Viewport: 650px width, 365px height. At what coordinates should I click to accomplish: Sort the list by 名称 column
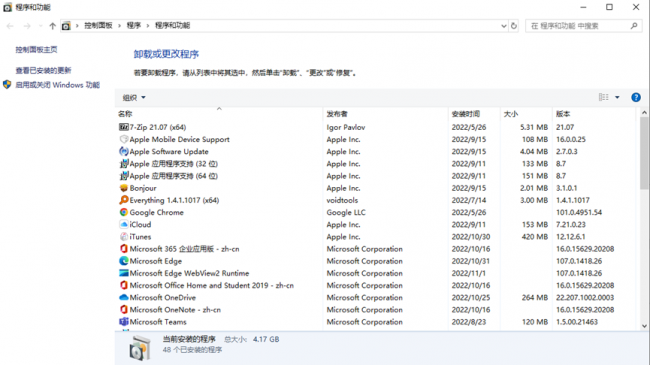click(x=125, y=114)
